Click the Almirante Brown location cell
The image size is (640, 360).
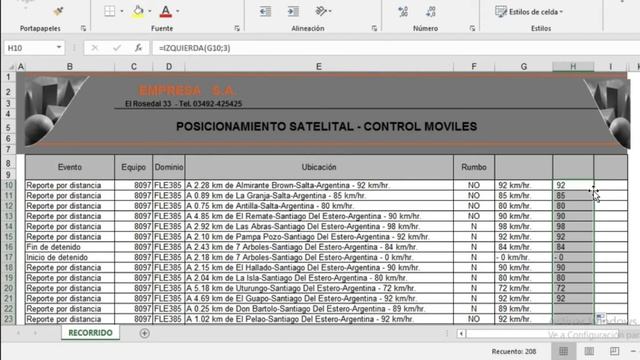pos(319,185)
